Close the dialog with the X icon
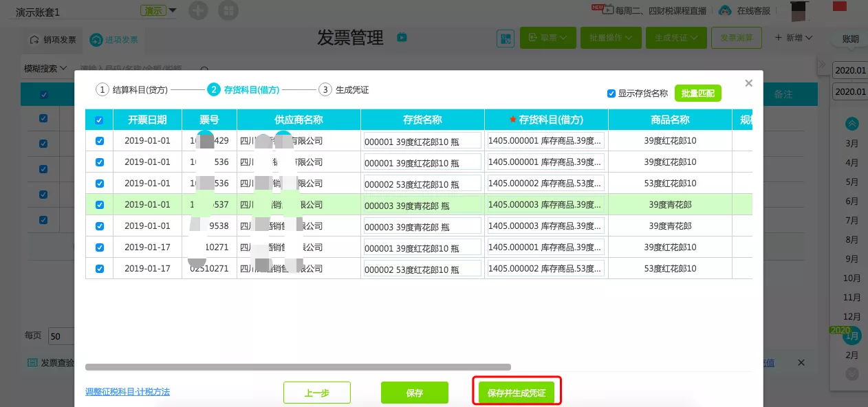This screenshot has height=407, width=868. click(749, 83)
